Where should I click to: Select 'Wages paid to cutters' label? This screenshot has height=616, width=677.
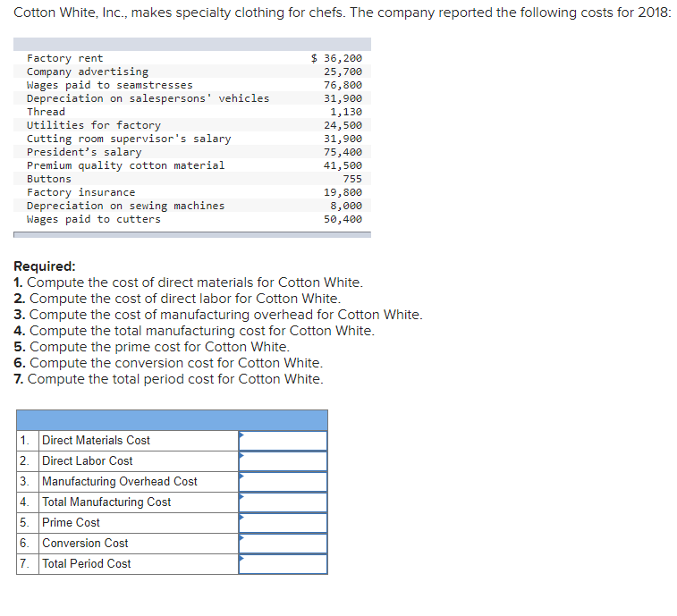(94, 219)
